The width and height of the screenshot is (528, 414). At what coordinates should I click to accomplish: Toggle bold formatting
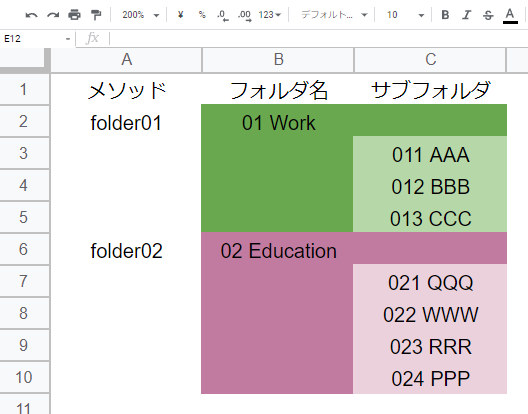445,15
